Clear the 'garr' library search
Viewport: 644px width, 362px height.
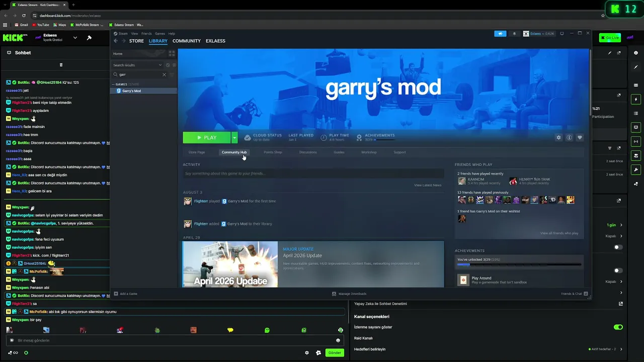point(164,74)
